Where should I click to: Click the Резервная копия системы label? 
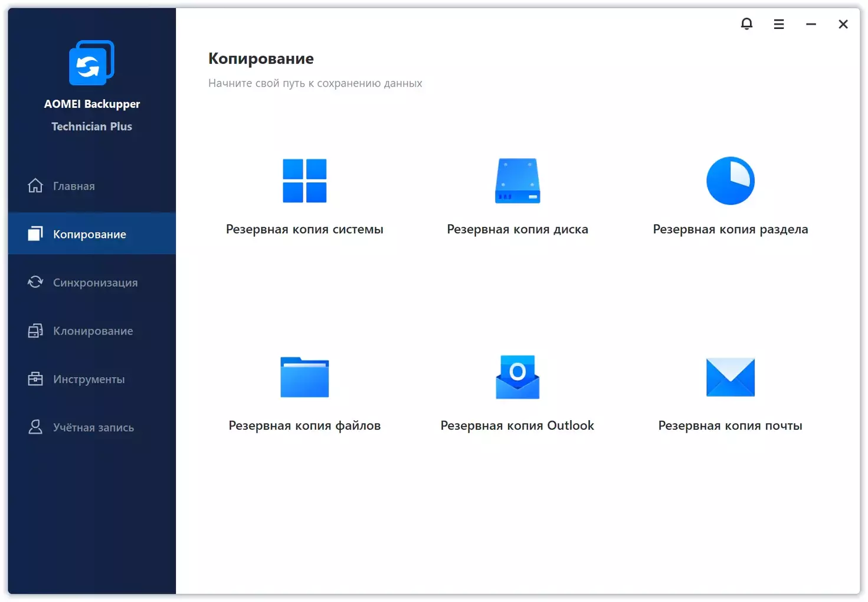[304, 230]
